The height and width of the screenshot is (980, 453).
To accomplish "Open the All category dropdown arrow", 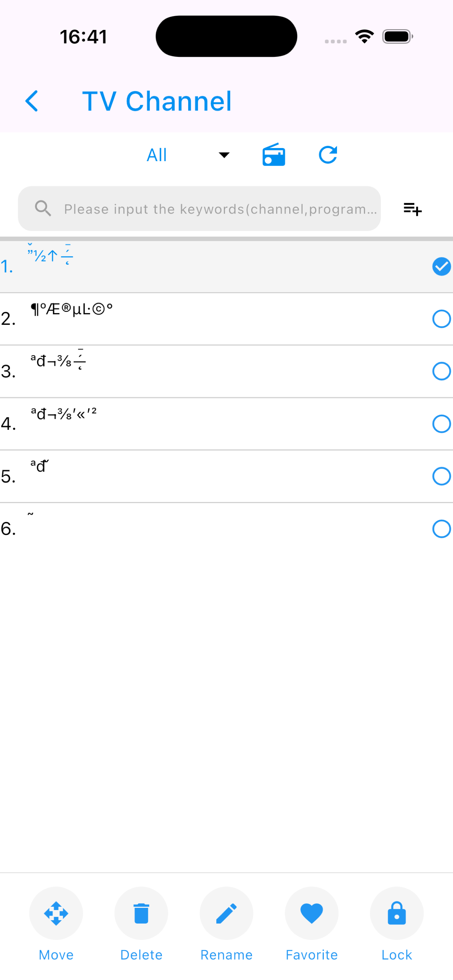I will coord(224,155).
